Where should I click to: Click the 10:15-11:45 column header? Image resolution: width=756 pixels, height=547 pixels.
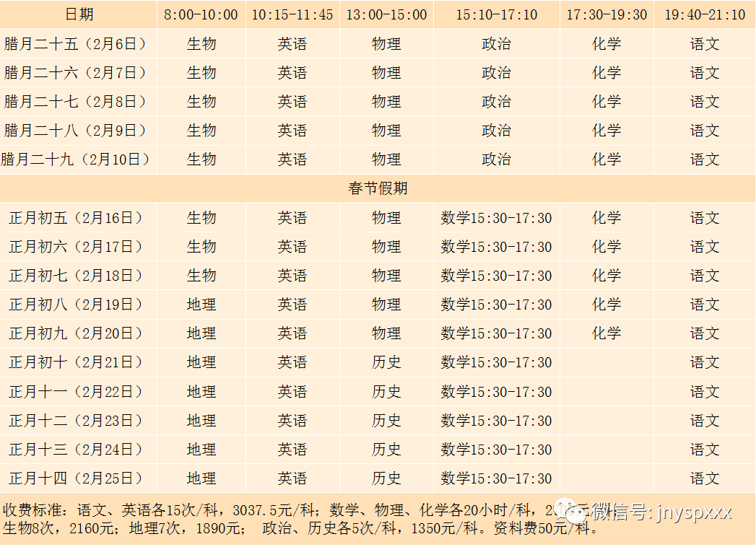tap(292, 14)
